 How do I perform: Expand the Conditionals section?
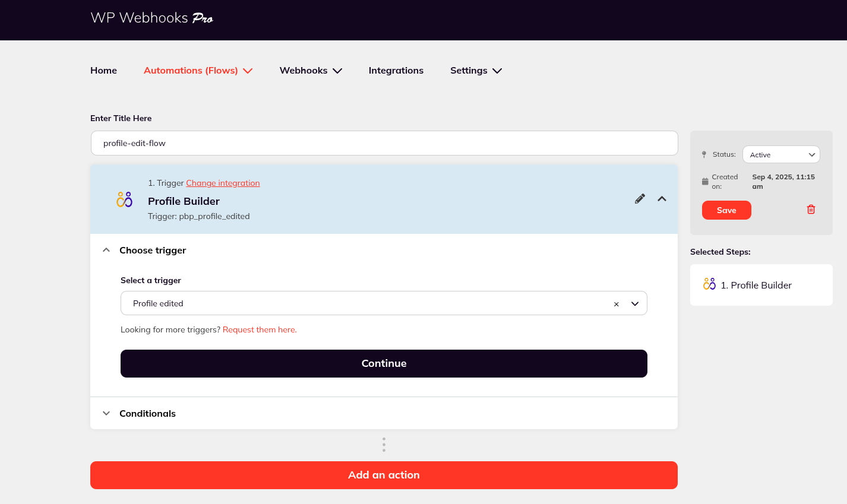pos(106,413)
